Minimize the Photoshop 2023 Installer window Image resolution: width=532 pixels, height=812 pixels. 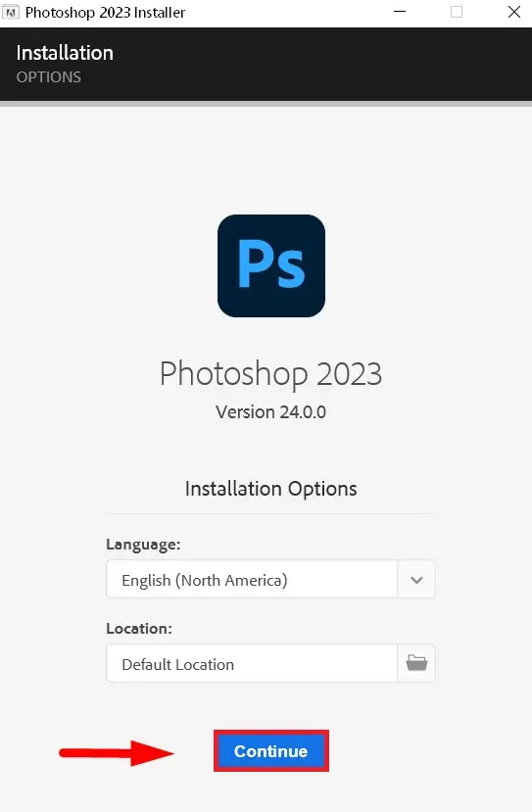tap(400, 12)
